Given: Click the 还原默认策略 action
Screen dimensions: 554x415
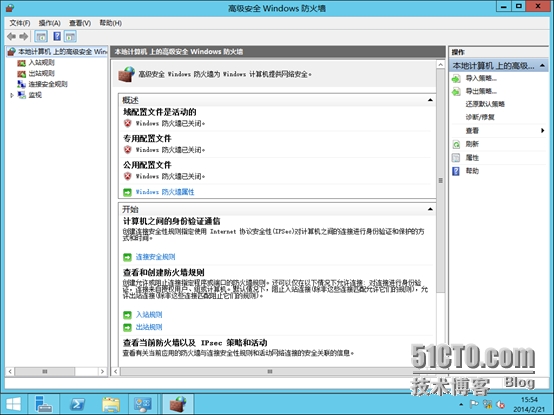Looking at the screenshot, I should click(485, 104).
